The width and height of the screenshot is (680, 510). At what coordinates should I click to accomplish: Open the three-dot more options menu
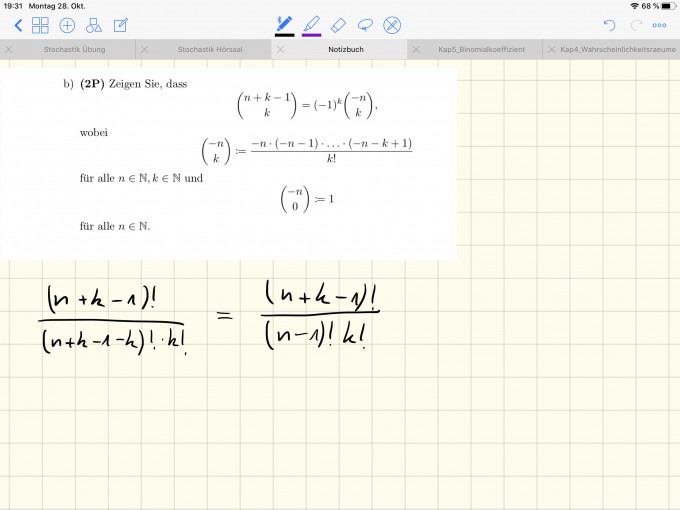click(x=660, y=25)
